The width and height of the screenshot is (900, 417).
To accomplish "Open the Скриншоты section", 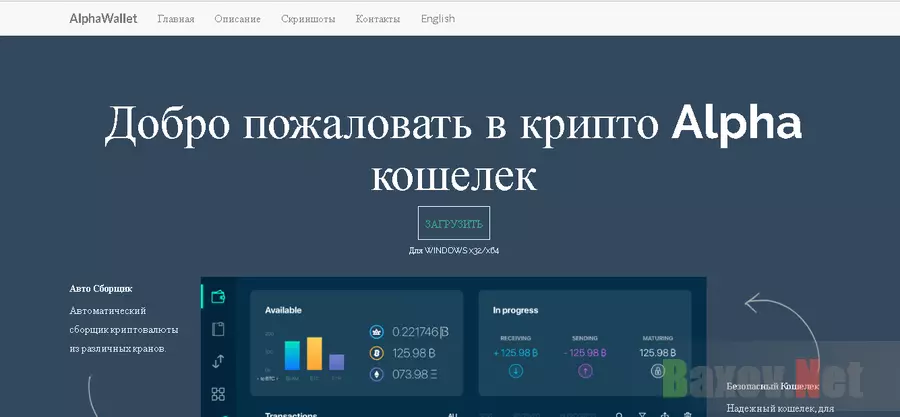I will point(308,19).
